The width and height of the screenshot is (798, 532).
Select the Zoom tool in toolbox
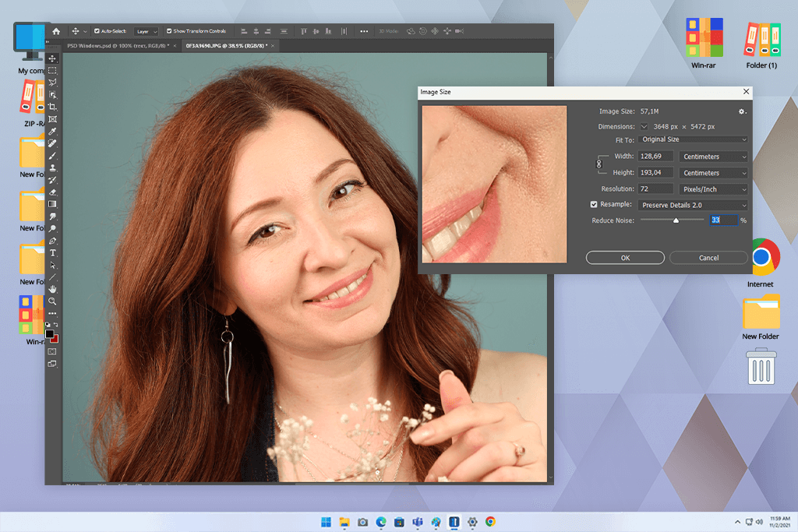coord(52,301)
